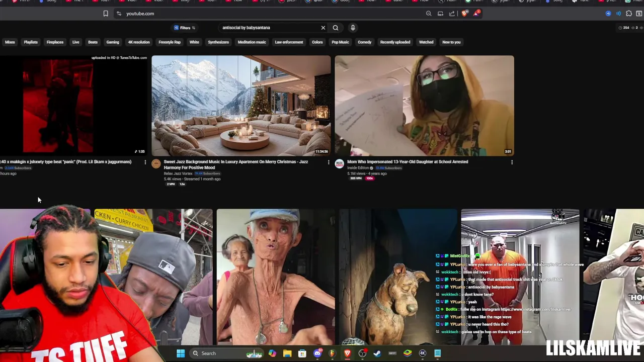644x362 pixels.
Task: Select the Watched filter chip
Action: tap(426, 42)
